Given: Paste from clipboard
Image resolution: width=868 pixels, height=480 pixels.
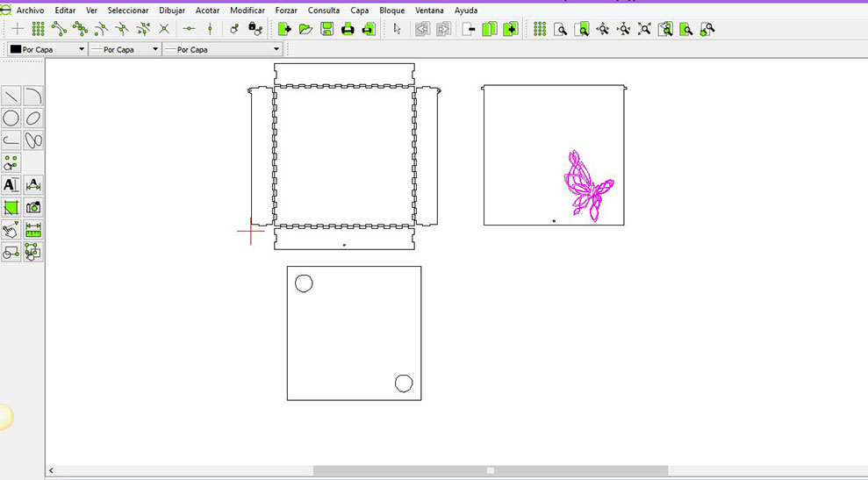Looking at the screenshot, I should (x=511, y=29).
